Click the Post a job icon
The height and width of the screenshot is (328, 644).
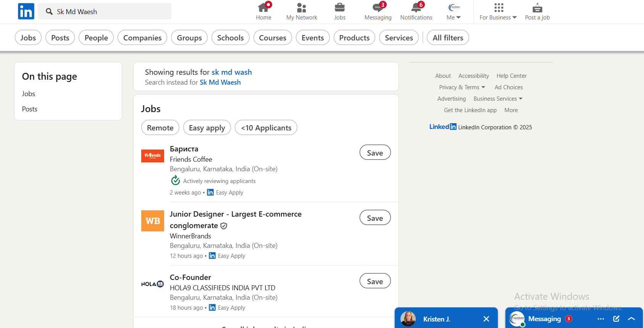[x=537, y=8]
